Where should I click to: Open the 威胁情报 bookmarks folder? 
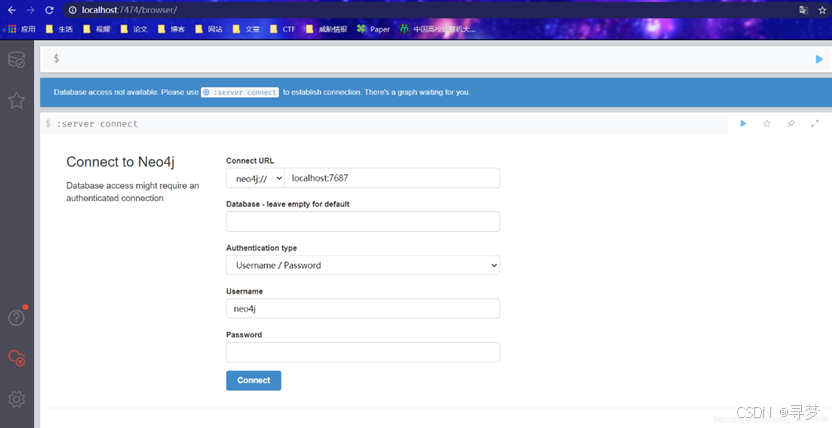326,29
